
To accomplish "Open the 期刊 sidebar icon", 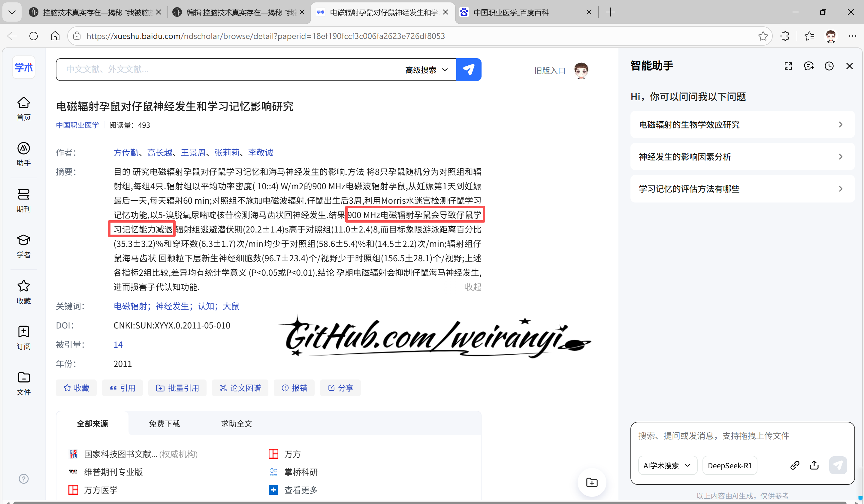I will tap(23, 200).
